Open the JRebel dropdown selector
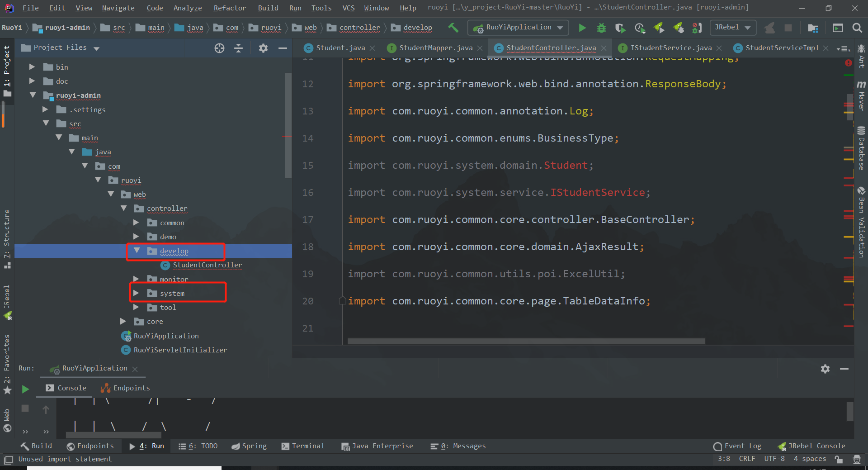Image resolution: width=868 pixels, height=470 pixels. tap(733, 28)
